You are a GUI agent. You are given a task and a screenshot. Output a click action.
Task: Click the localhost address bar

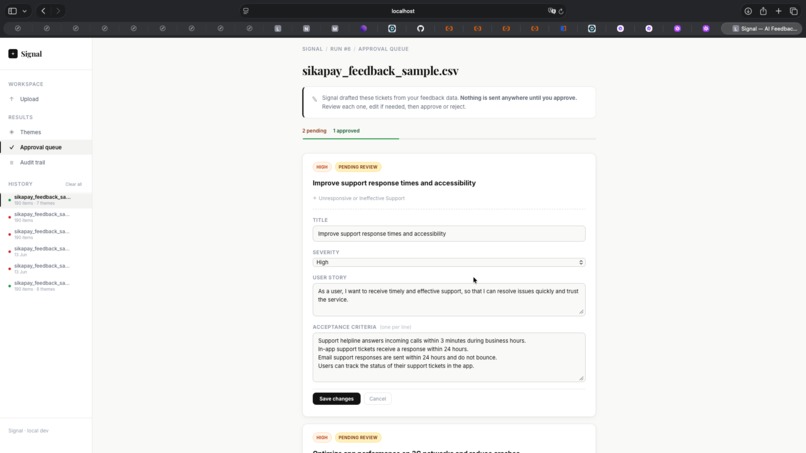coord(403,11)
